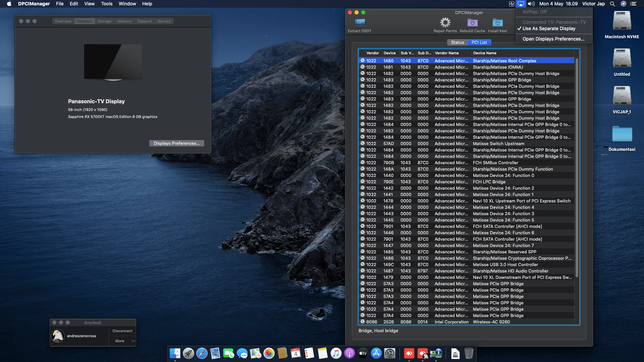Click Disconnect in Anydesk window
Viewport: 644px width, 362px height.
coord(122,331)
